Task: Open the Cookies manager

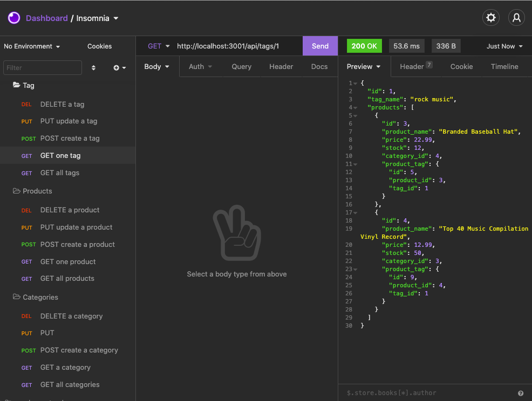Action: [99, 46]
